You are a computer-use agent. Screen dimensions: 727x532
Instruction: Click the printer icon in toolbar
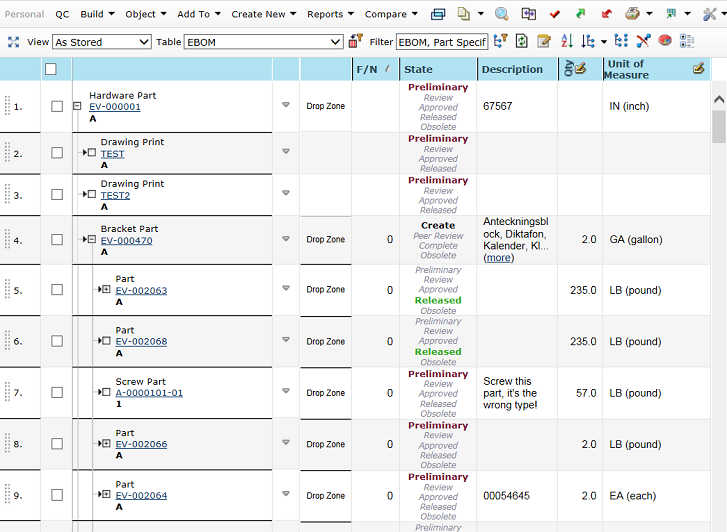click(x=632, y=14)
